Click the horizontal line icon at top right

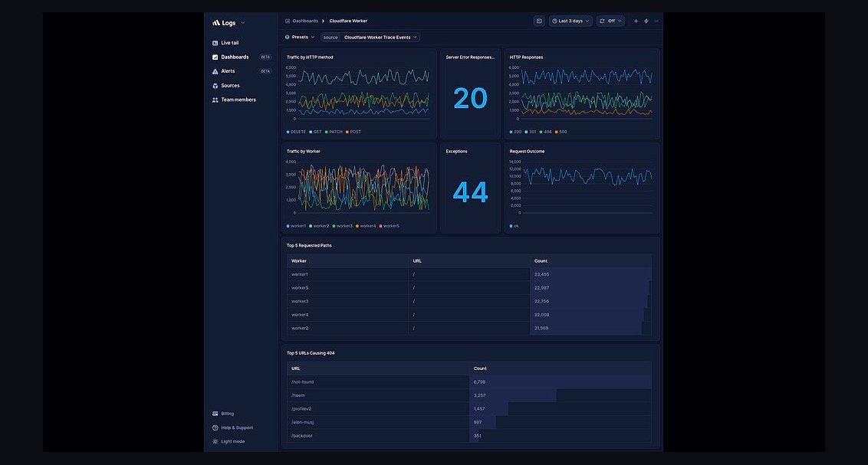(656, 21)
